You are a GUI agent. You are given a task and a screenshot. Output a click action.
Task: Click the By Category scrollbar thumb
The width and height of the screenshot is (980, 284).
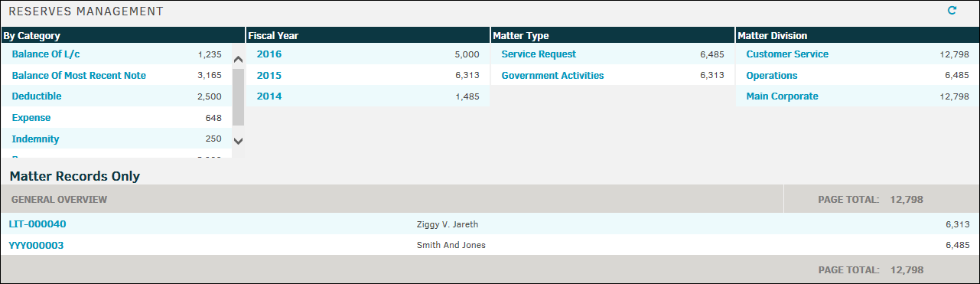point(238,96)
